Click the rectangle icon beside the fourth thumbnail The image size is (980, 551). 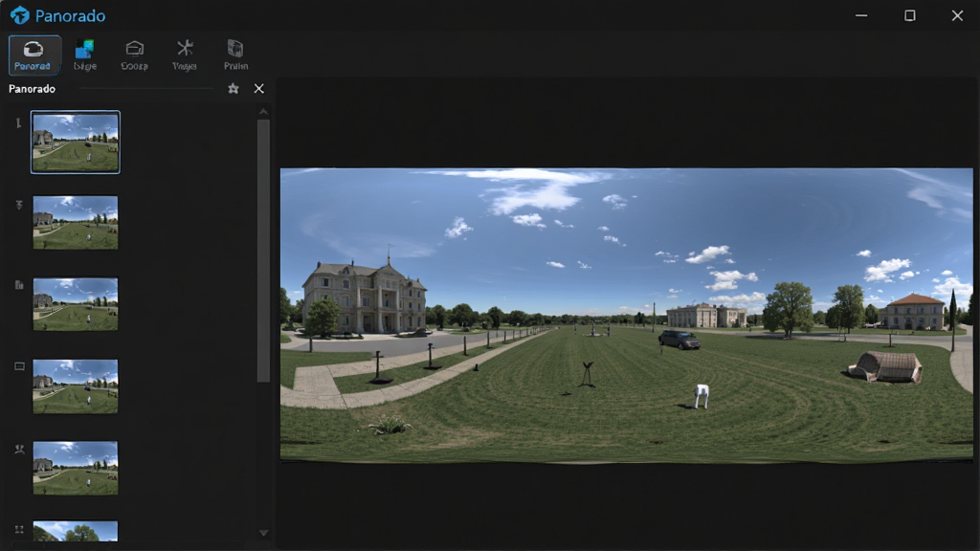pyautogui.click(x=19, y=366)
